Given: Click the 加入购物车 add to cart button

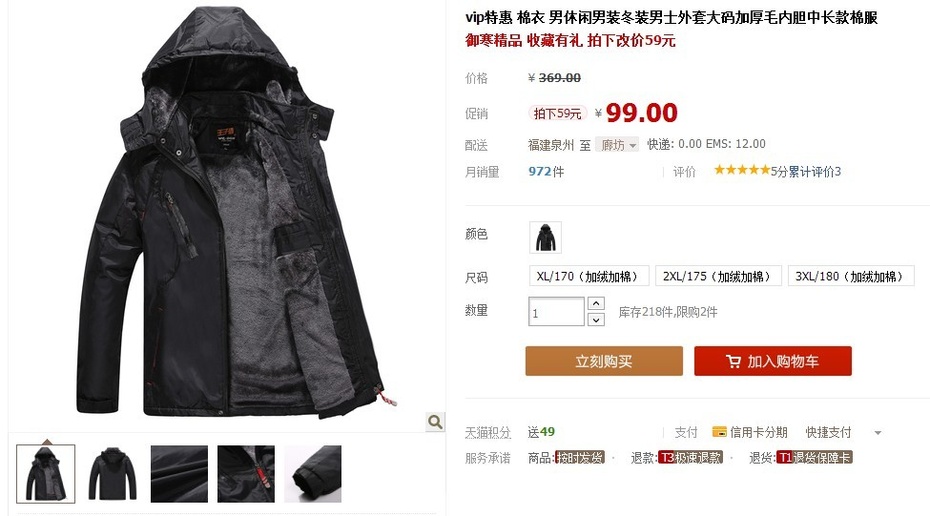Looking at the screenshot, I should [x=773, y=361].
